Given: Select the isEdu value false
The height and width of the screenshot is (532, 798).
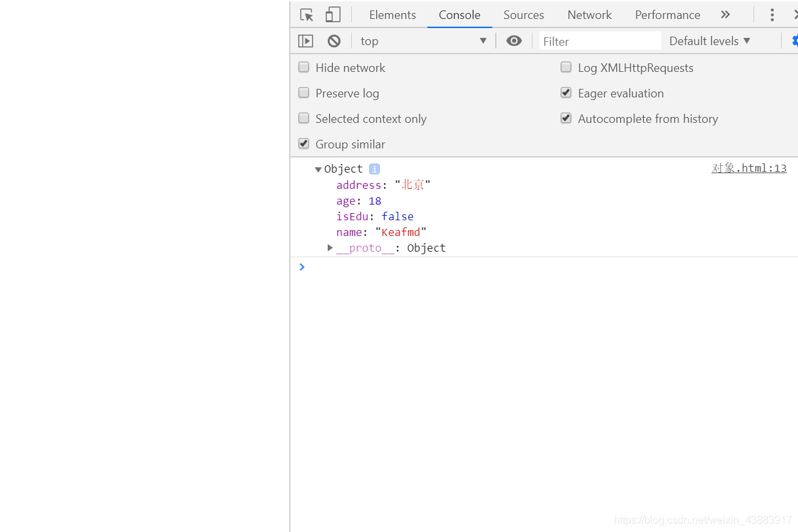Looking at the screenshot, I should coord(398,216).
